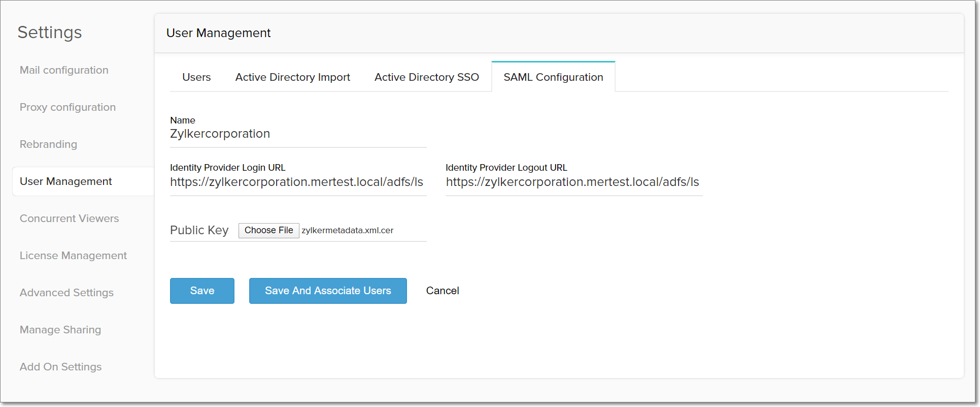Switch to the Users tab
The width and height of the screenshot is (980, 407).
pyautogui.click(x=196, y=77)
